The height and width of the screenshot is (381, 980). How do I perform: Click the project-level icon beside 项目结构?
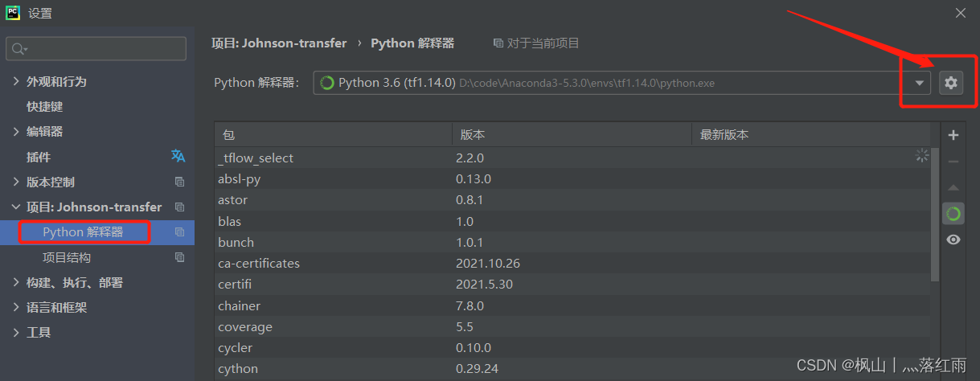click(179, 257)
